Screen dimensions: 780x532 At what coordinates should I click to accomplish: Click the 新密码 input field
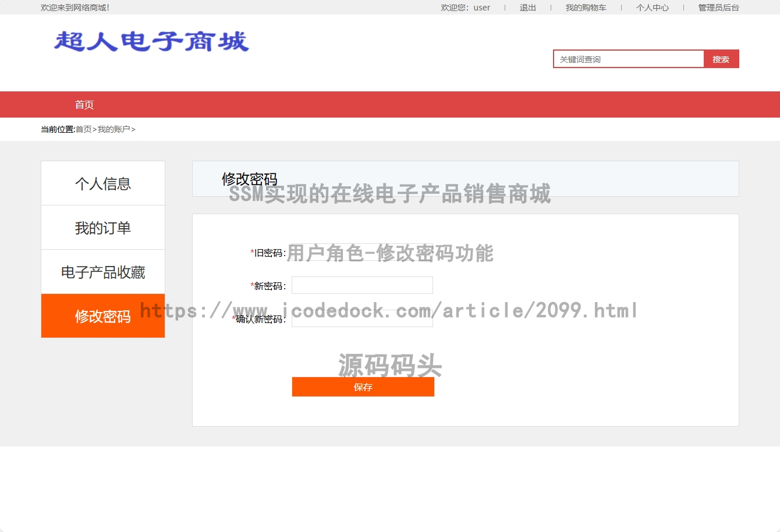click(362, 285)
